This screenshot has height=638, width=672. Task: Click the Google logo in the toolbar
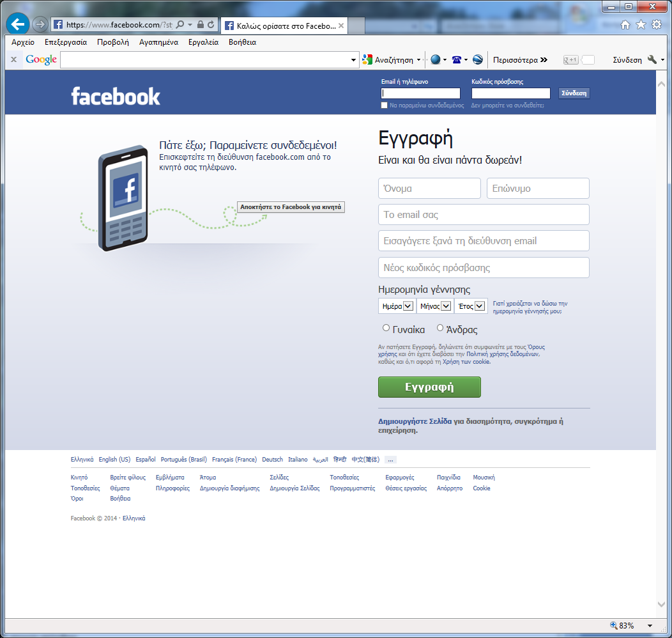click(x=41, y=59)
